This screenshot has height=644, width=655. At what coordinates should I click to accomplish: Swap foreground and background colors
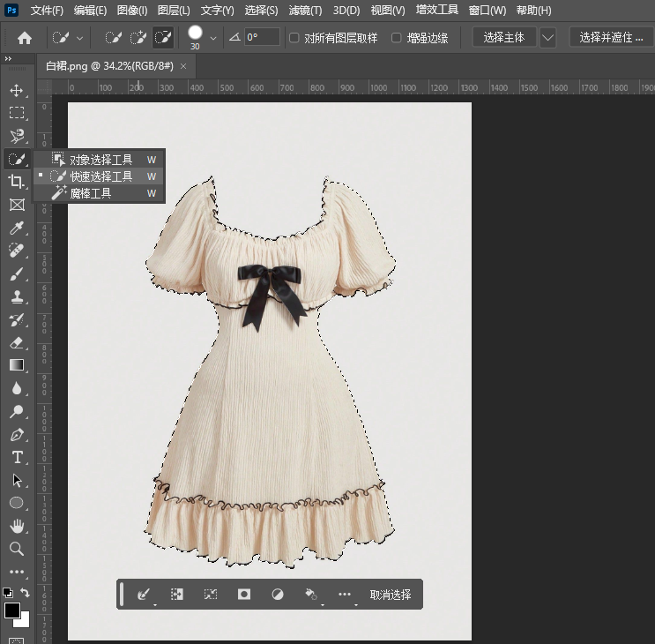pos(25,593)
